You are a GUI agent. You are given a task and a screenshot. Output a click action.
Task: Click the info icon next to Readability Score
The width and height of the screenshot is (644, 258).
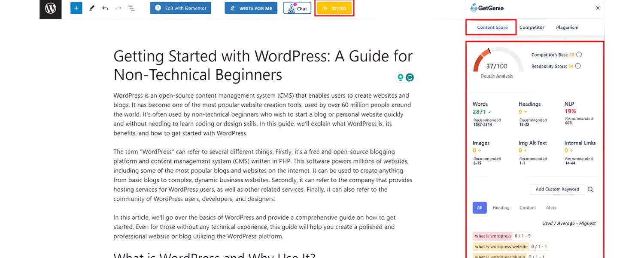pyautogui.click(x=577, y=66)
